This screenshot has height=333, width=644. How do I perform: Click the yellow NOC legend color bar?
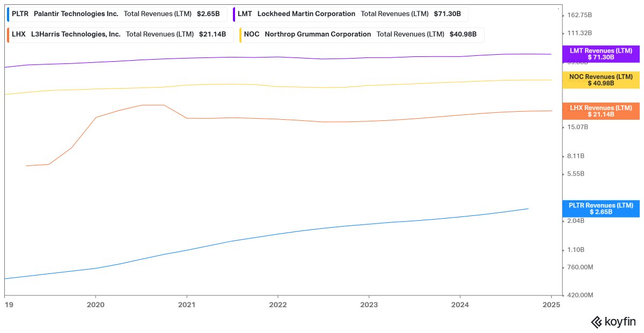[x=240, y=34]
